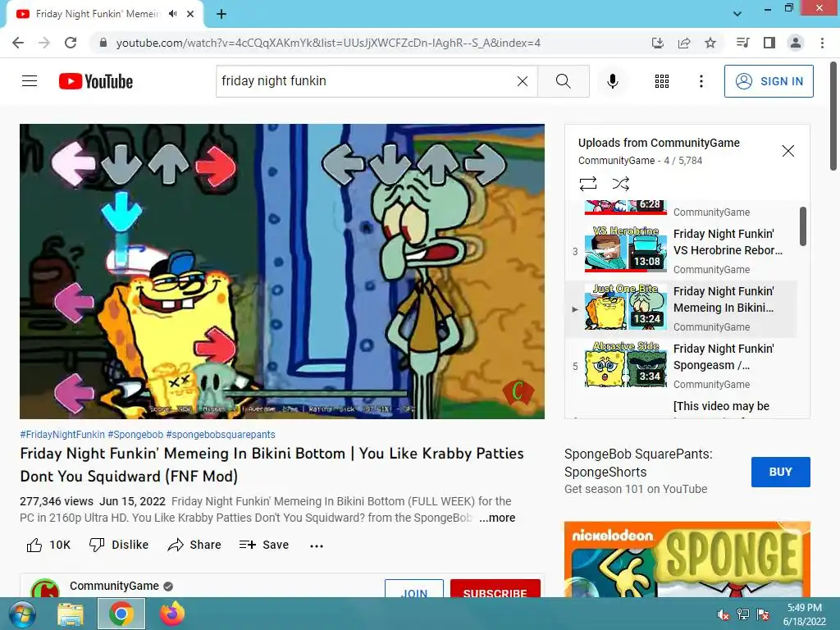
Task: Clear the search box with X
Action: click(x=523, y=81)
